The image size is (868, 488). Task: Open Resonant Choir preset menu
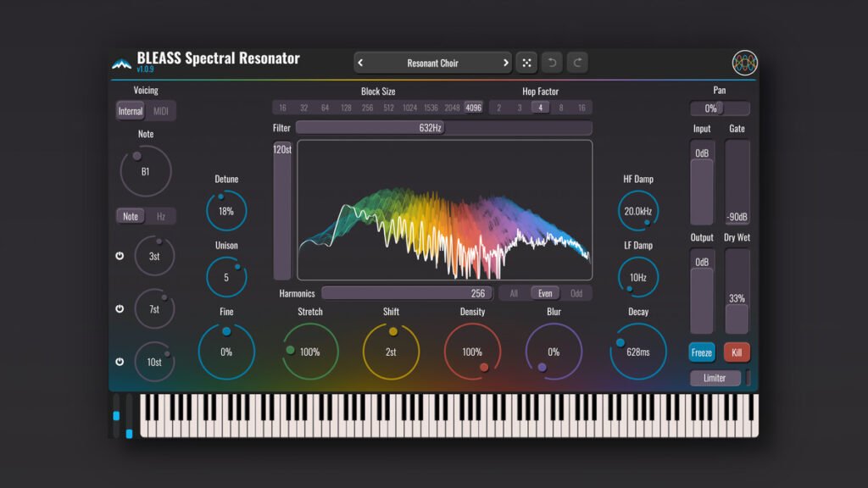432,63
